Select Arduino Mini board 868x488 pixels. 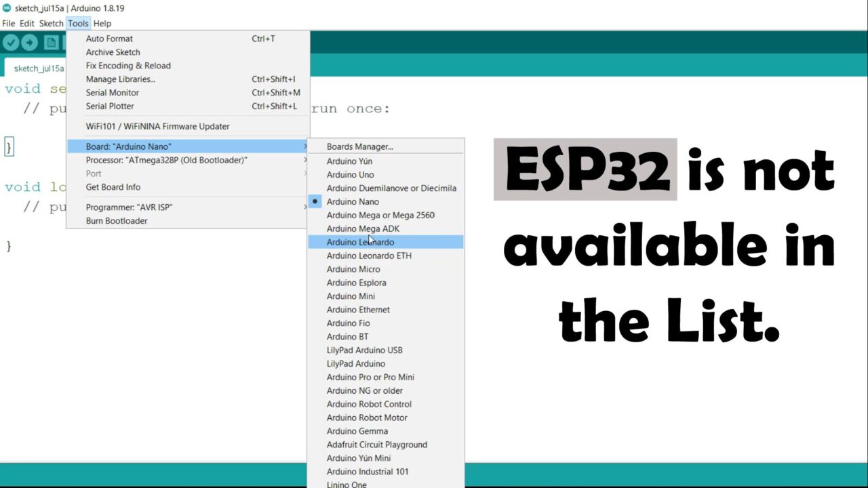[x=386, y=296]
